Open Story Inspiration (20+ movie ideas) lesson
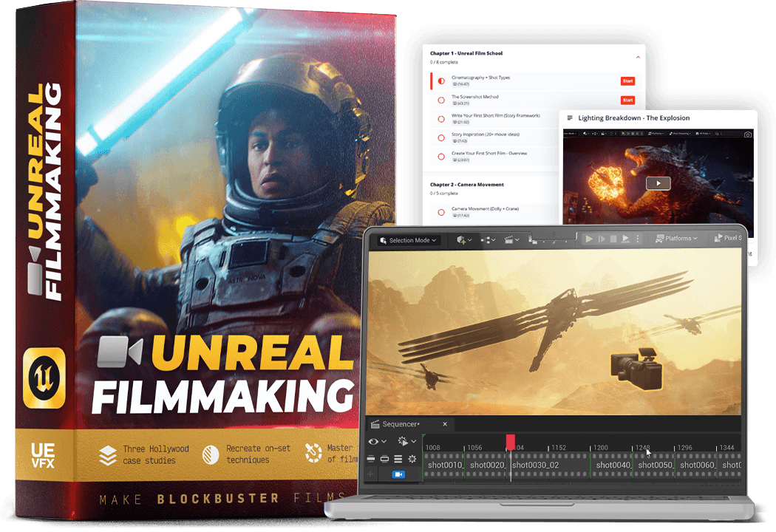The height and width of the screenshot is (532, 776). [x=486, y=134]
